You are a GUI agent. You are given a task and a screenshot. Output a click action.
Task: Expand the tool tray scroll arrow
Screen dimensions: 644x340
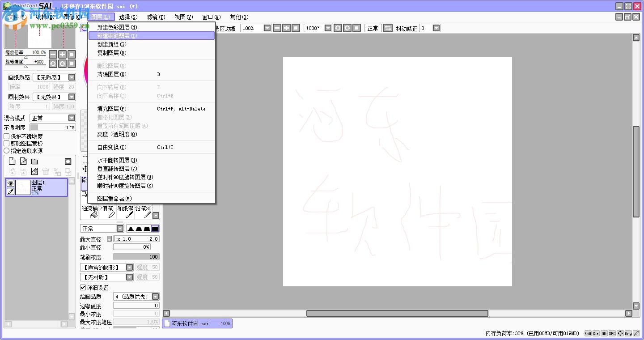(156, 216)
